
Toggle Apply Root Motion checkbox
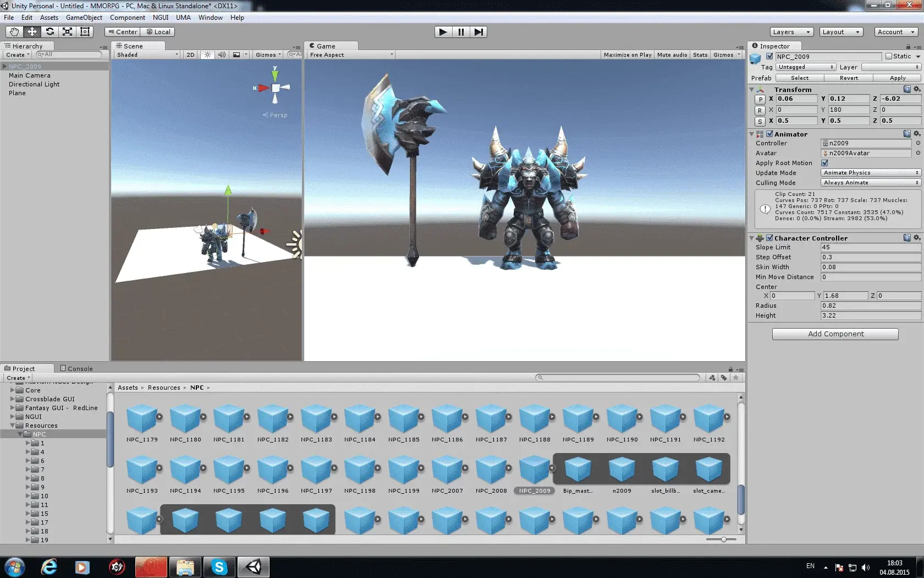point(824,163)
